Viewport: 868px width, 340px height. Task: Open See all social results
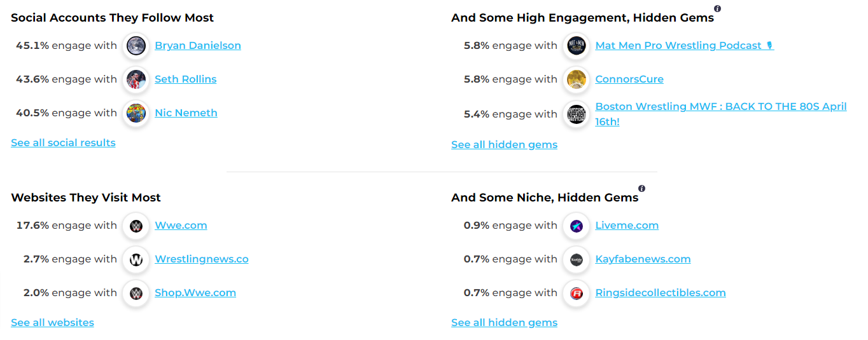(63, 143)
